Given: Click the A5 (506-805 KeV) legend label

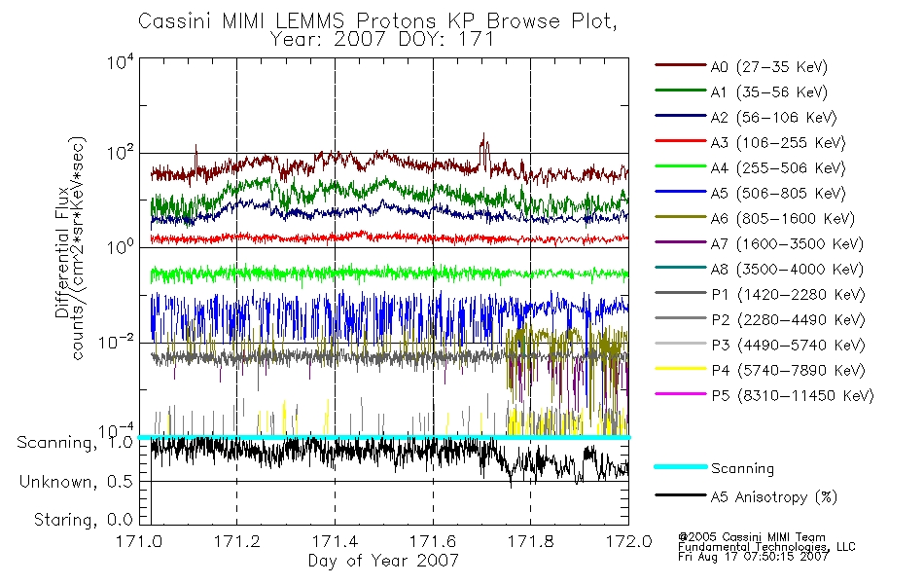Looking at the screenshot, I should (778, 194).
